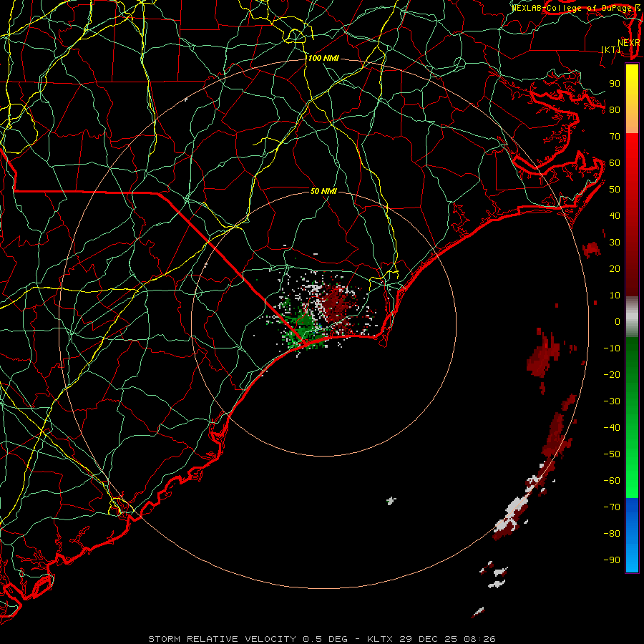
Task: Select the 30 value on the velocity scale
Action: pyautogui.click(x=615, y=243)
